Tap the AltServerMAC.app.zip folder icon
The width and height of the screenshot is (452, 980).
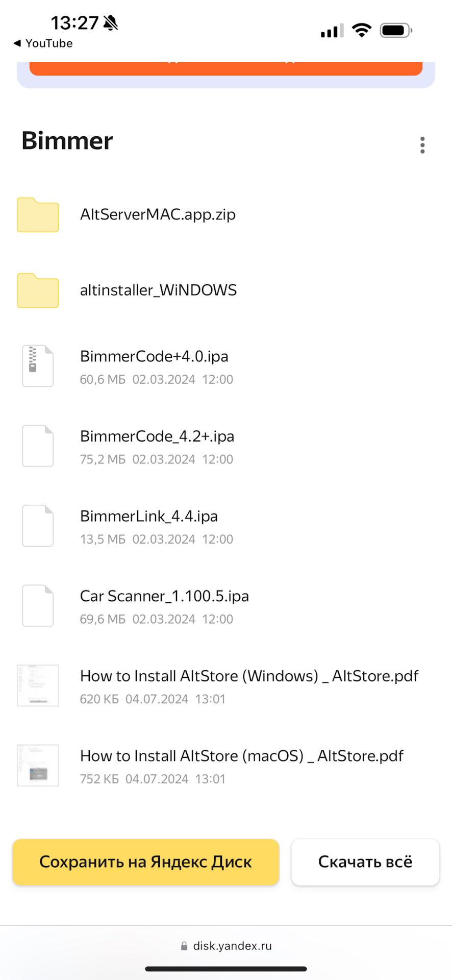coord(38,215)
